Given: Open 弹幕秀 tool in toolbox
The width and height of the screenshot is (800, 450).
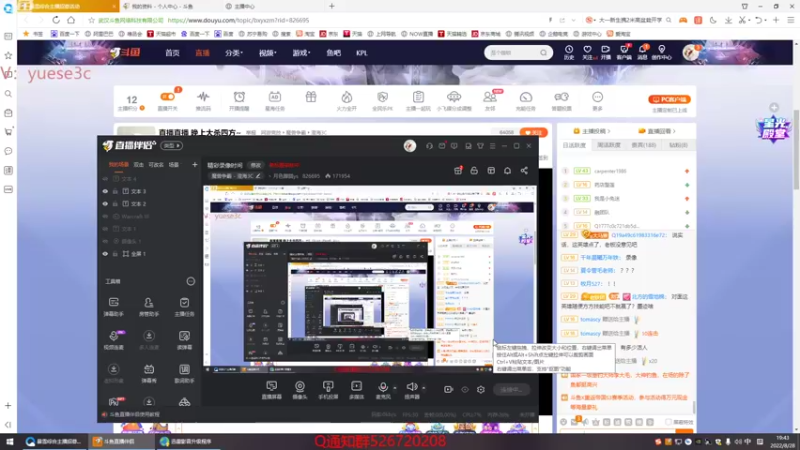Looking at the screenshot, I should click(x=148, y=373).
